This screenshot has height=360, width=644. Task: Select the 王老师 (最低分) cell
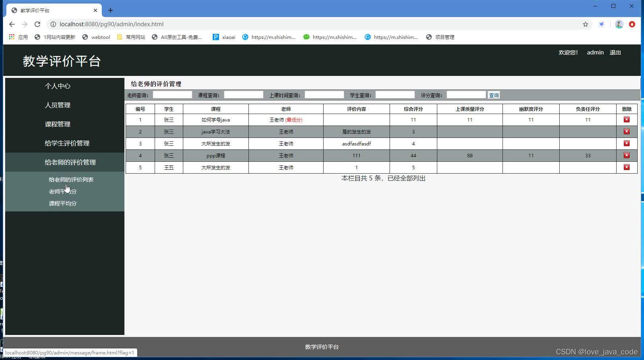(286, 120)
